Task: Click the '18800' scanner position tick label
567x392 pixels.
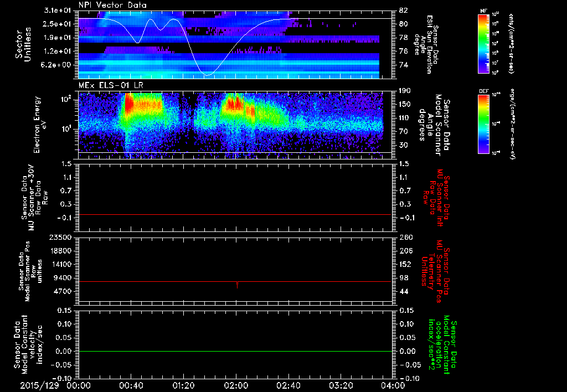Action: click(61, 251)
